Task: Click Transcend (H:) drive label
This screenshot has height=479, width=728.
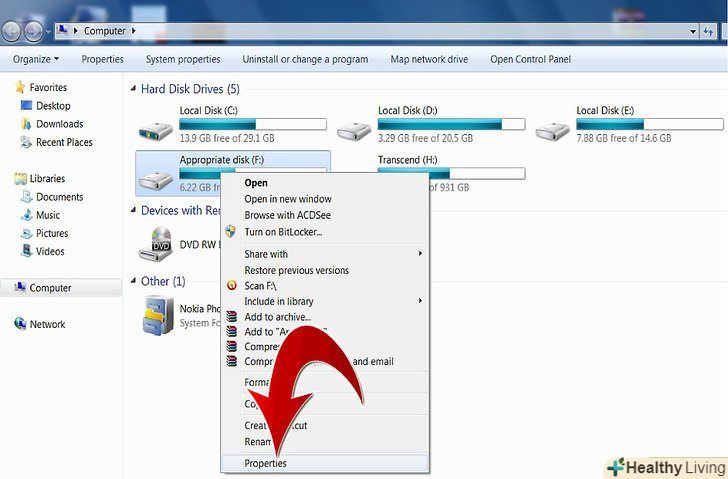Action: coord(407,160)
